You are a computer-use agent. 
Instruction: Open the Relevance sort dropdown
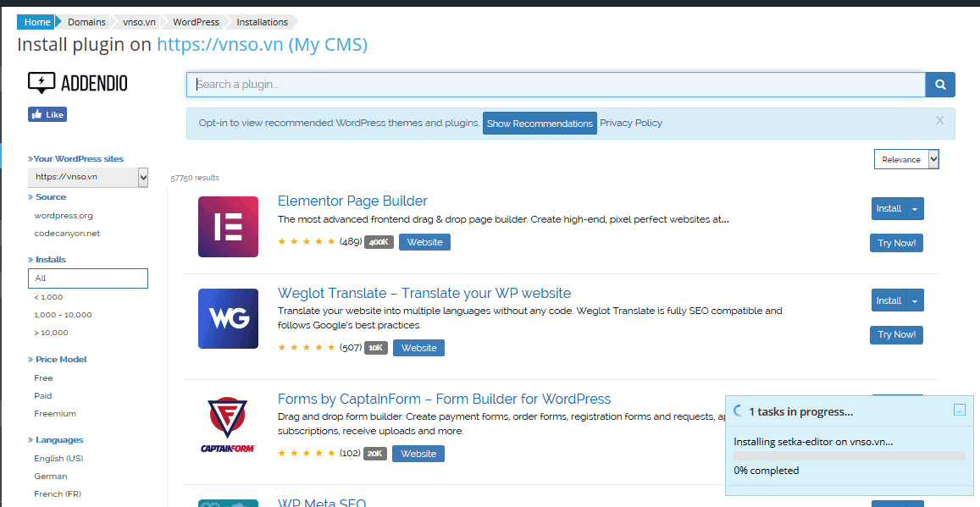[906, 159]
